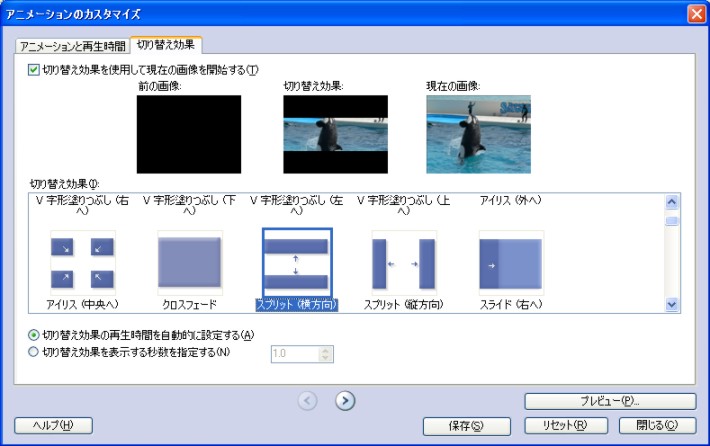Select アイリス (外へ) label

click(511, 200)
